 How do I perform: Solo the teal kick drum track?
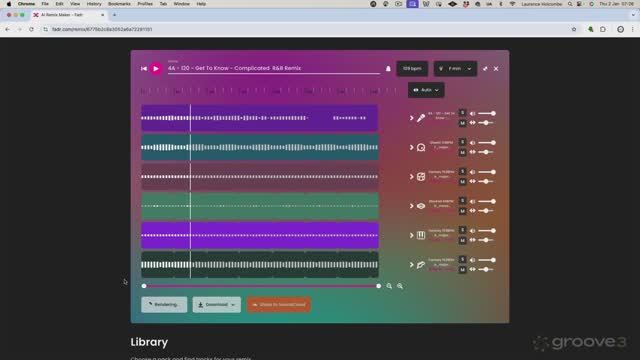(462, 142)
